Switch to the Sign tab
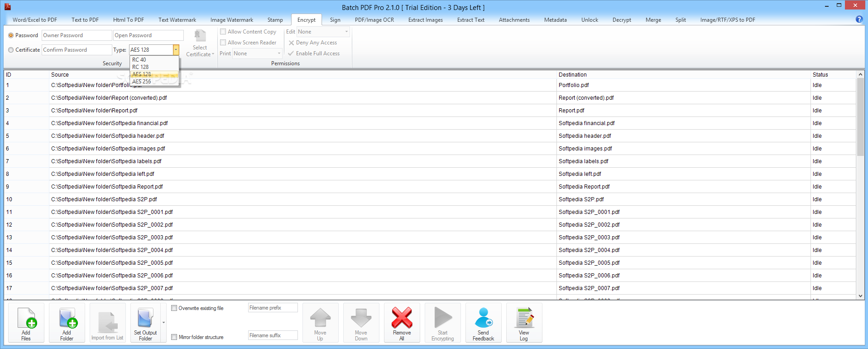 coord(335,20)
